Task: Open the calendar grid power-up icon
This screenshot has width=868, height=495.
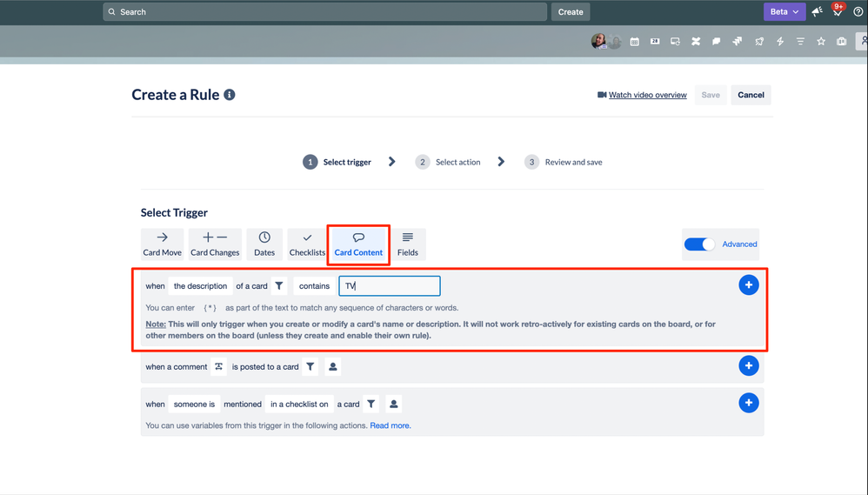Action: (x=634, y=42)
